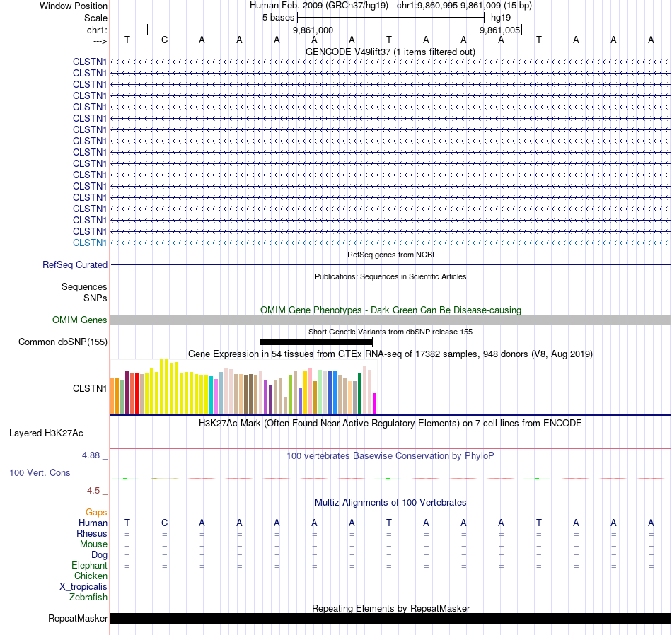Click the orange Gaps label

click(x=96, y=513)
